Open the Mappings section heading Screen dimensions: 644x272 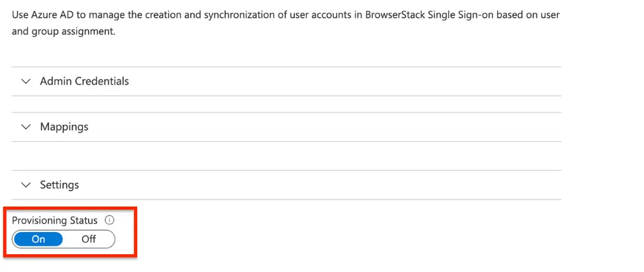(64, 127)
